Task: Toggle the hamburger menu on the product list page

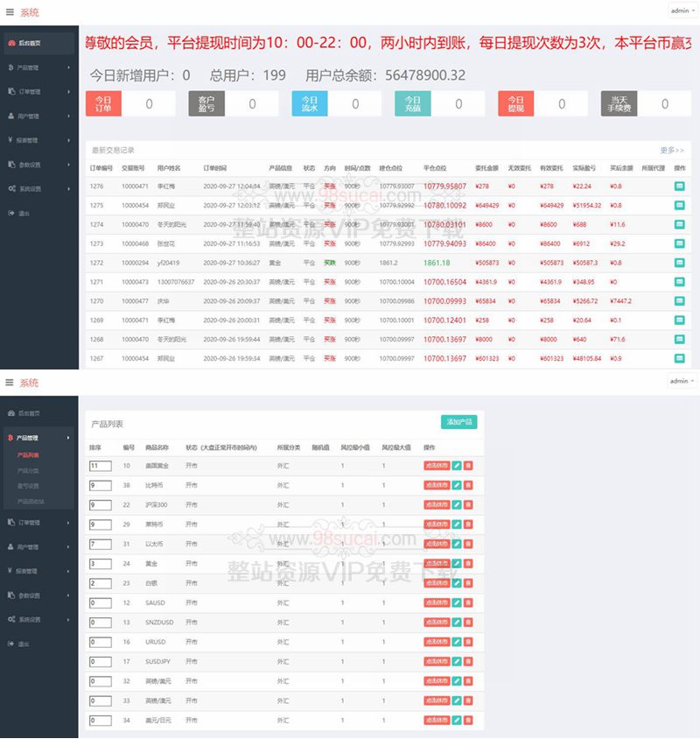Action: tap(10, 383)
